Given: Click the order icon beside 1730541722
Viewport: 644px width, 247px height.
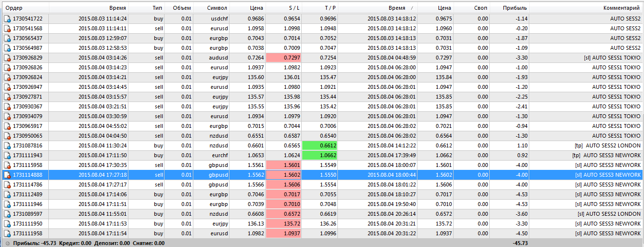Looking at the screenshot, I should pos(7,19).
